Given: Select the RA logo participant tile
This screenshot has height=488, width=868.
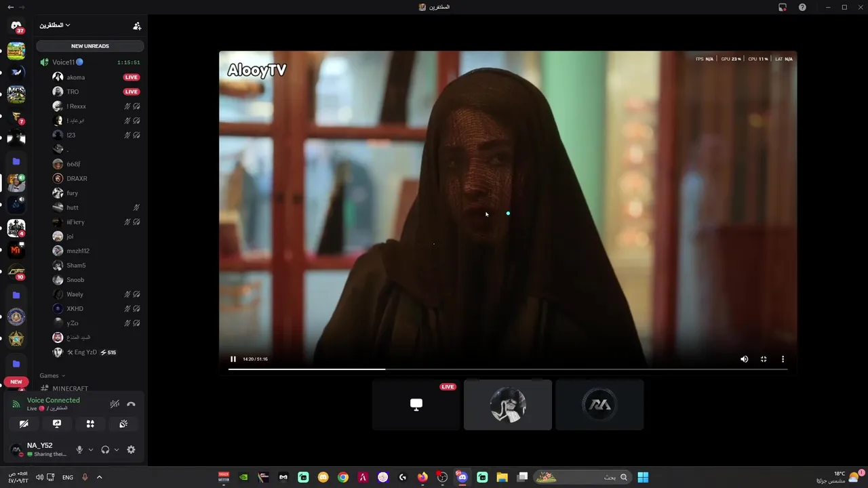Looking at the screenshot, I should tap(599, 405).
